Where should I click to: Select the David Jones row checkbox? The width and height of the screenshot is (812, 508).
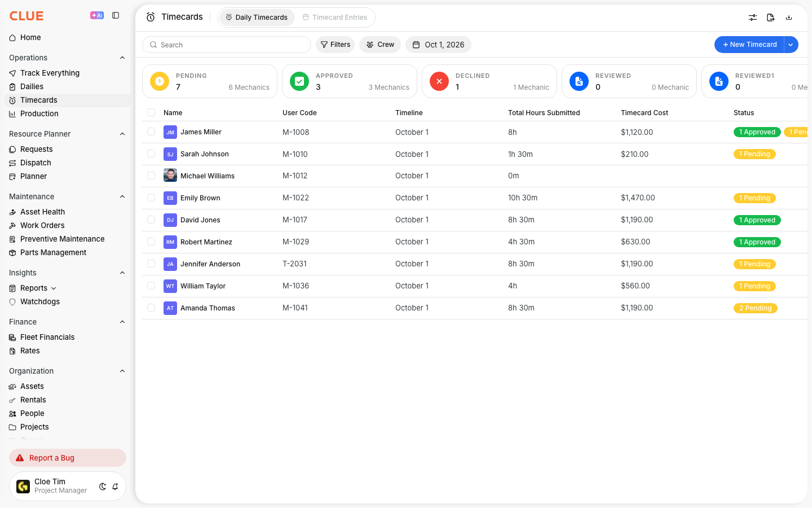tap(151, 220)
